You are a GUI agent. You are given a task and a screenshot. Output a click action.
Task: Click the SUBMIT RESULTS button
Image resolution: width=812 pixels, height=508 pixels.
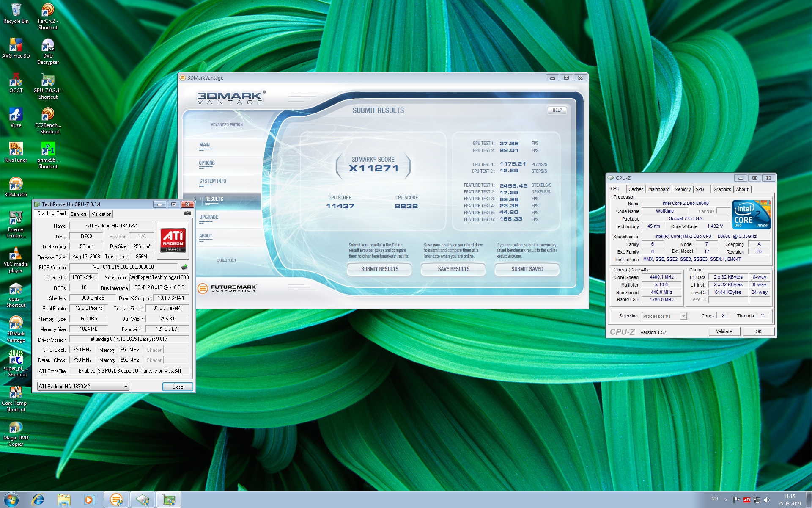[x=379, y=269]
